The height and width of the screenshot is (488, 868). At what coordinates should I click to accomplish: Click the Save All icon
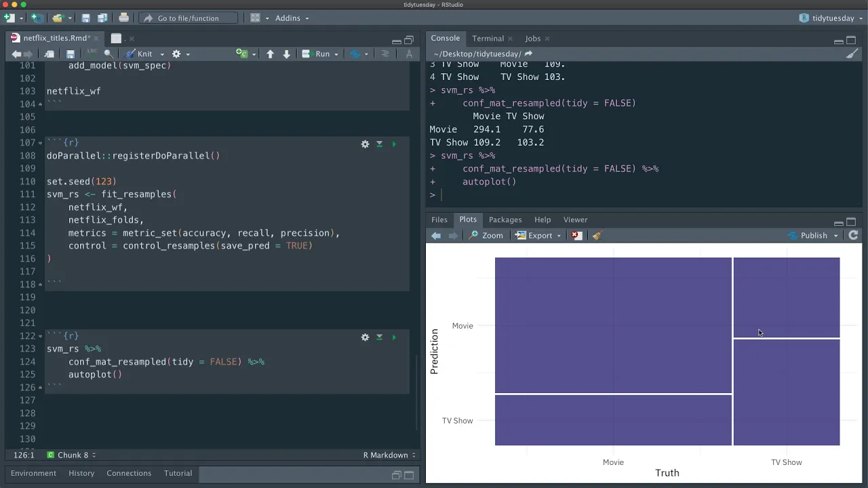click(102, 18)
